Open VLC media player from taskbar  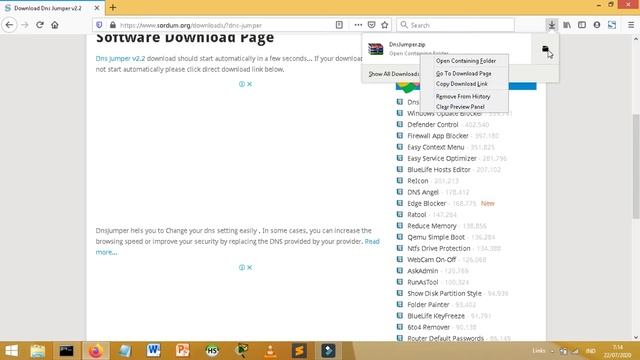pos(270,351)
